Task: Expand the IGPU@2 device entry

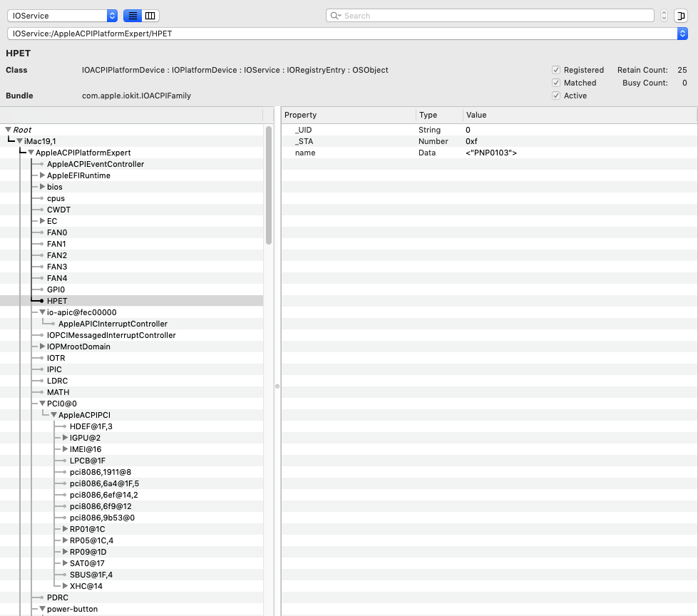Action: tap(65, 438)
